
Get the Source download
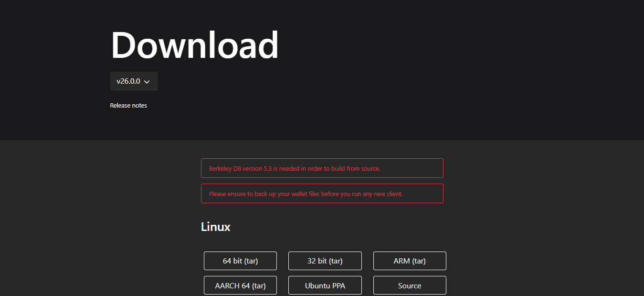pos(410,285)
